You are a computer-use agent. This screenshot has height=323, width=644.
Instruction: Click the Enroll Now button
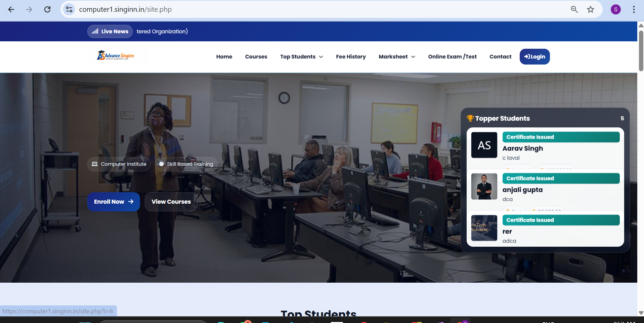click(x=114, y=202)
